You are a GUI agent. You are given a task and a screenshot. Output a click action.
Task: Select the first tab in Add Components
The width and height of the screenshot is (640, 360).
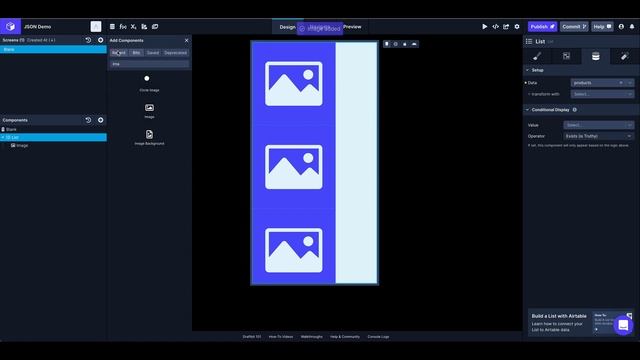click(x=119, y=53)
